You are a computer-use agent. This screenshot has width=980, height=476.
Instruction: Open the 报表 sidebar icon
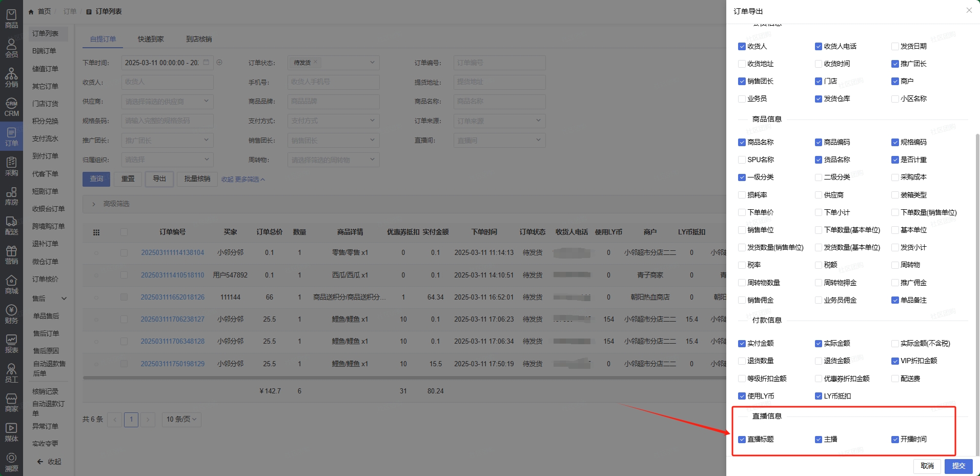[11, 344]
